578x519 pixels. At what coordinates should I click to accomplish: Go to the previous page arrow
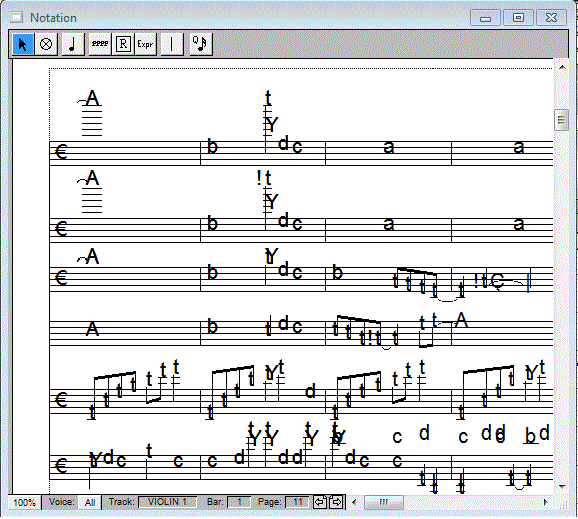[x=320, y=502]
